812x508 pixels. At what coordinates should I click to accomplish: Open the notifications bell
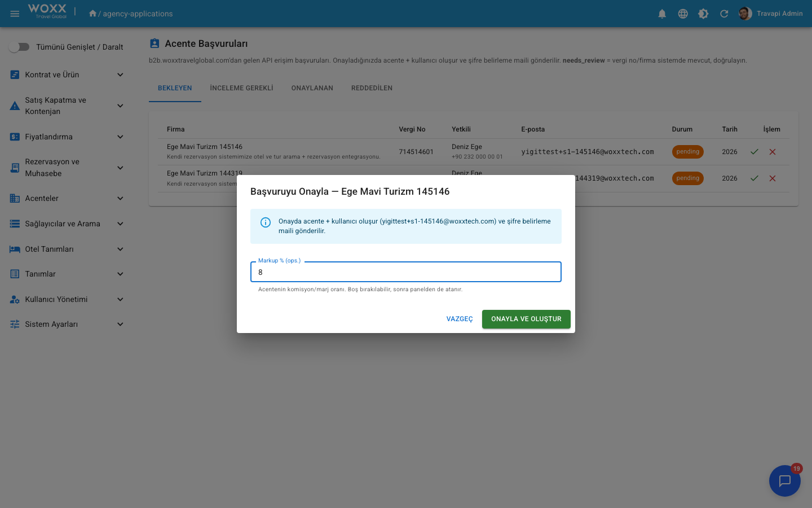pos(662,14)
